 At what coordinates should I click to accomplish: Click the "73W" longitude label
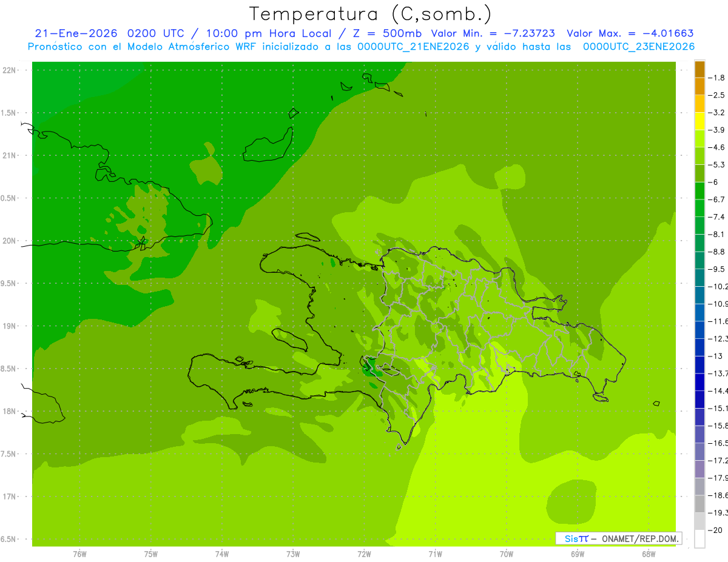coord(293,554)
